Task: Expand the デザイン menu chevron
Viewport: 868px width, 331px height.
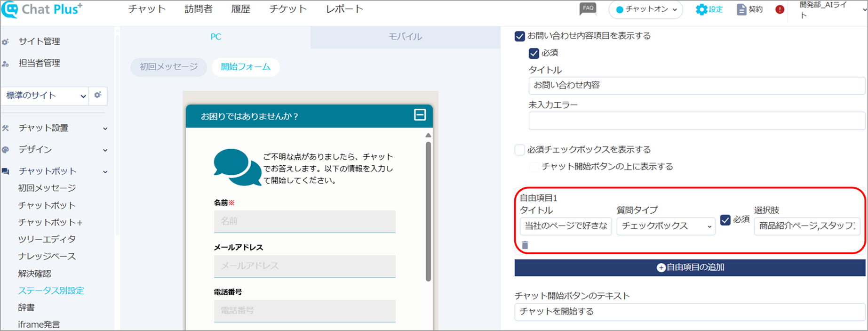Action: click(105, 150)
